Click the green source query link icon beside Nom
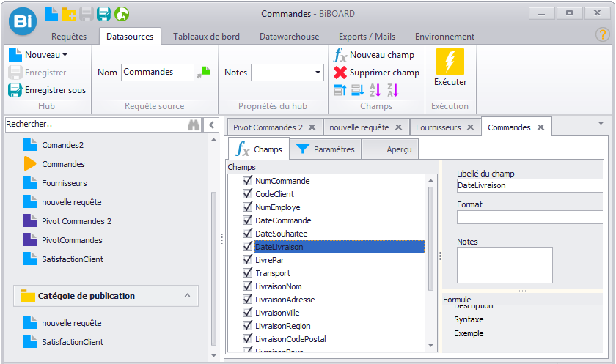This screenshot has width=616, height=364. pyautogui.click(x=204, y=73)
